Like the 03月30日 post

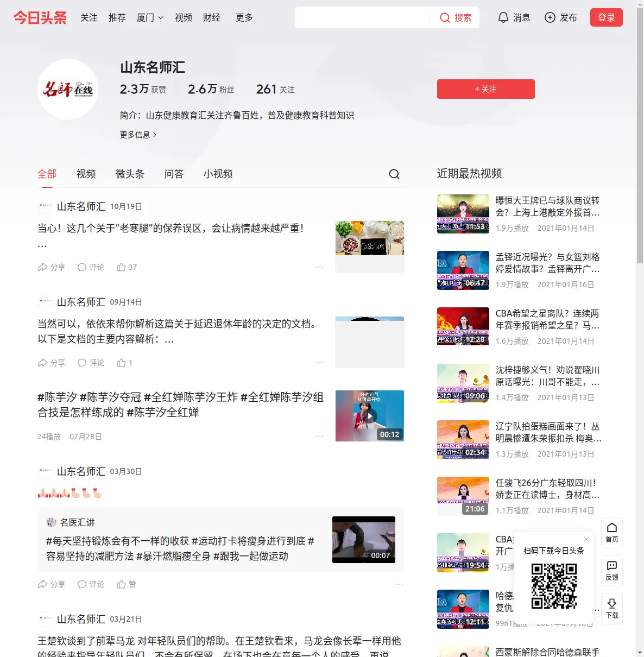tap(127, 584)
